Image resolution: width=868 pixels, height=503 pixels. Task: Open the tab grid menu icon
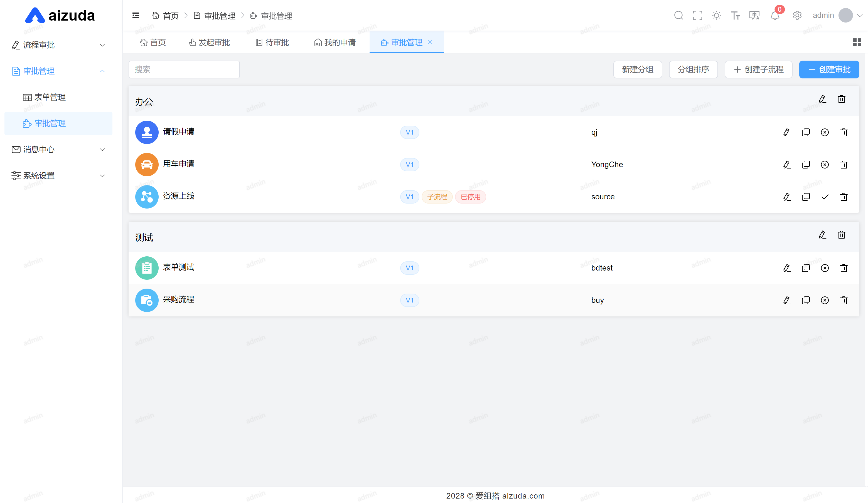[x=857, y=42]
